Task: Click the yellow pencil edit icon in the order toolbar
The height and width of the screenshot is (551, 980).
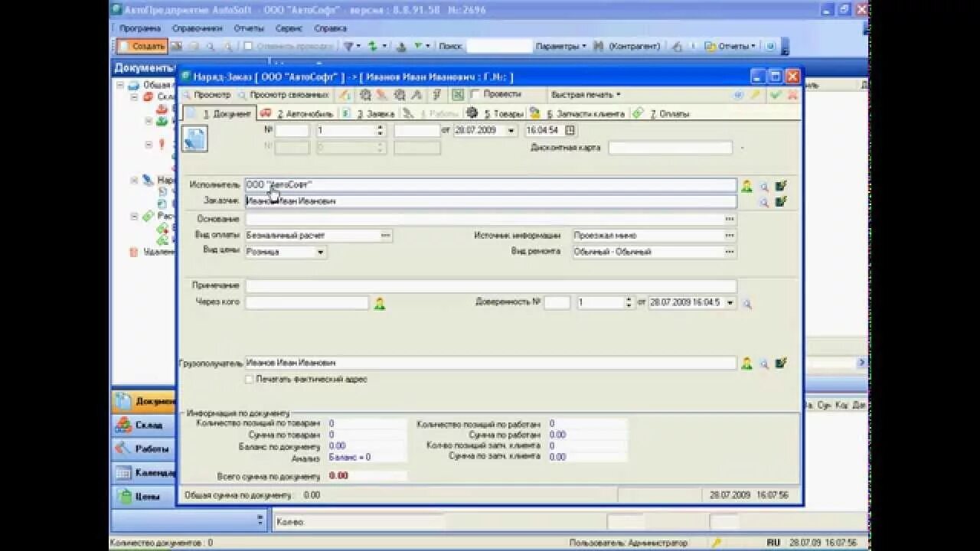Action: 756,95
